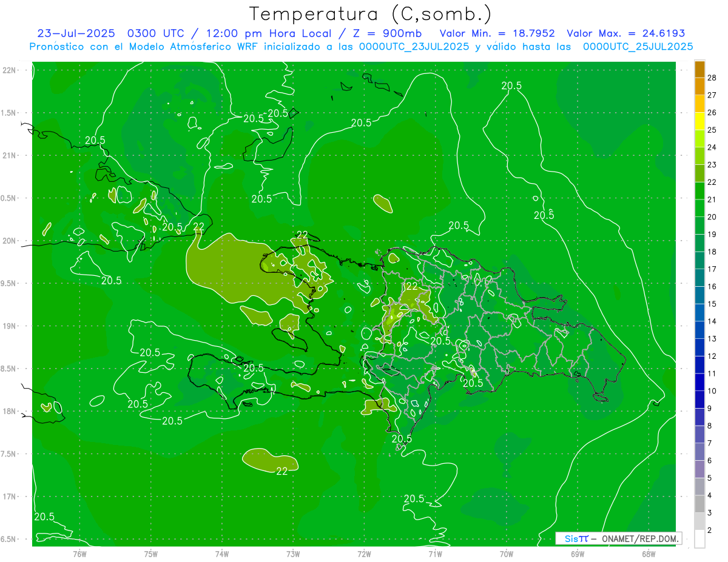Pick the legend swatch above 28

click(x=699, y=69)
